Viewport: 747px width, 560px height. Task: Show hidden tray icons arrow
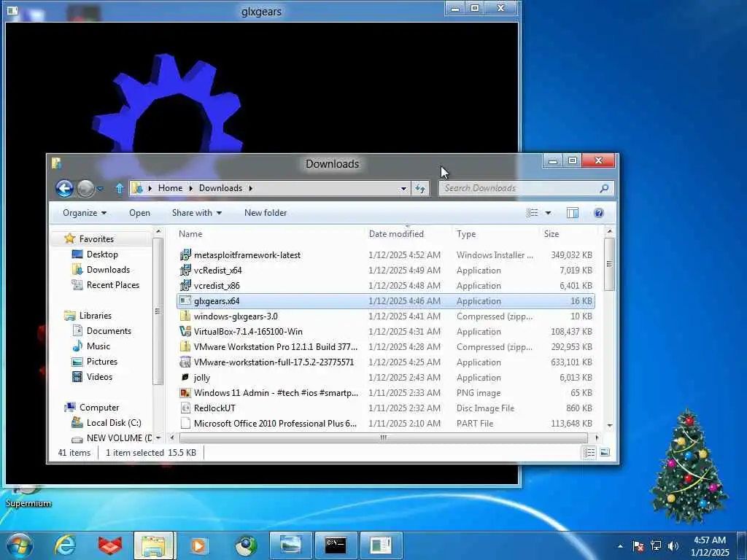pos(620,546)
